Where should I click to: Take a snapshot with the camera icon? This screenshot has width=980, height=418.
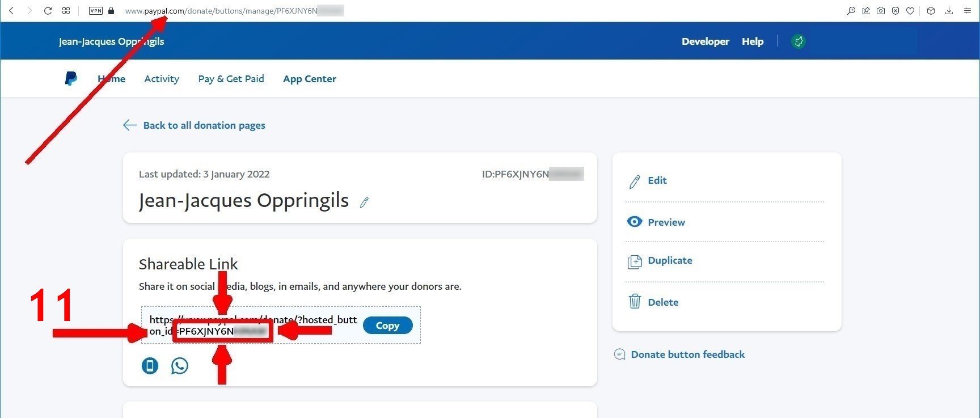(881, 11)
